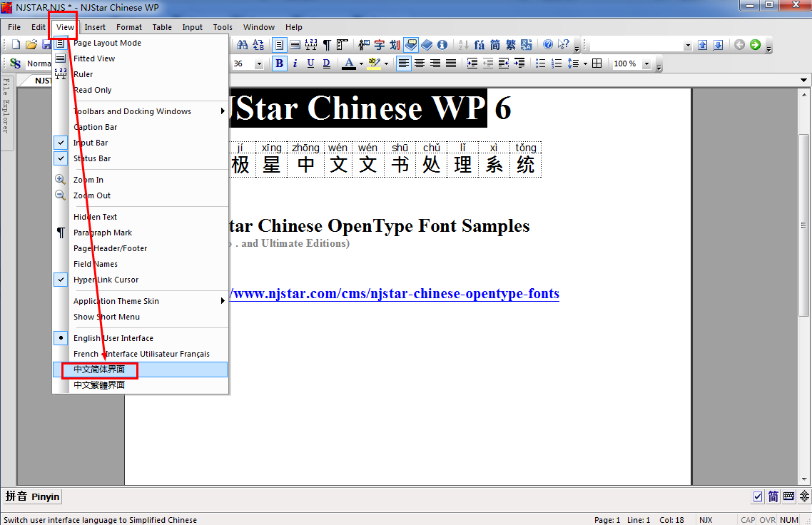Click the paragraph mark toolbar button
This screenshot has height=525, width=812.
[327, 45]
